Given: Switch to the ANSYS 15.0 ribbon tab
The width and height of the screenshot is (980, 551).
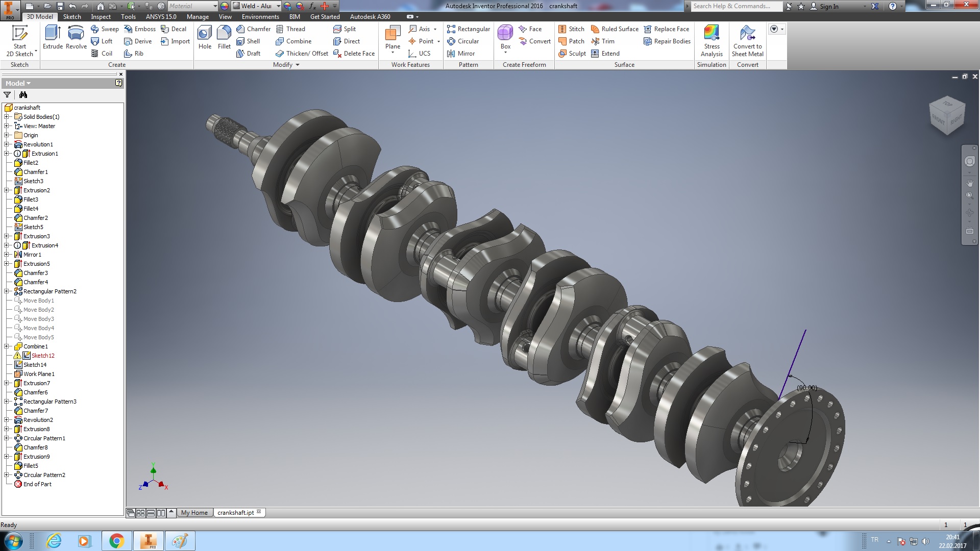Looking at the screenshot, I should click(162, 16).
